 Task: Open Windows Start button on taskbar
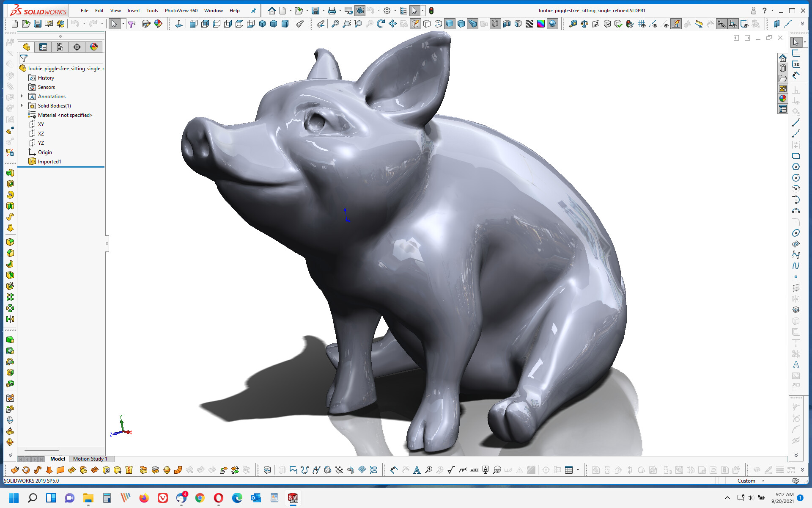[x=14, y=498]
